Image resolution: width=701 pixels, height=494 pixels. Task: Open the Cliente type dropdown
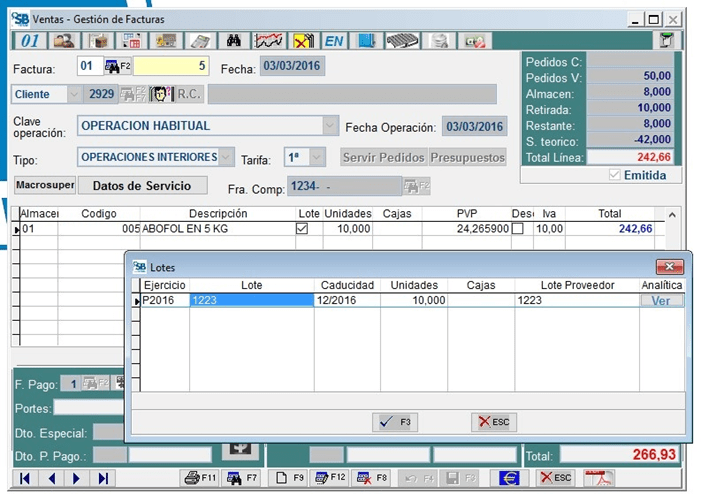coord(74,94)
